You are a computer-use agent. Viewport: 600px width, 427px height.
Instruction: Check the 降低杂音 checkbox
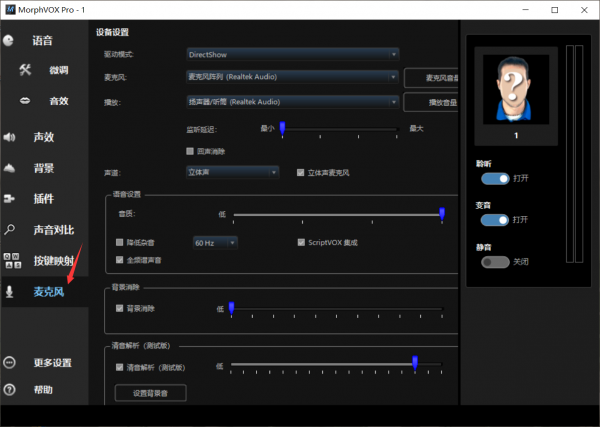(119, 242)
